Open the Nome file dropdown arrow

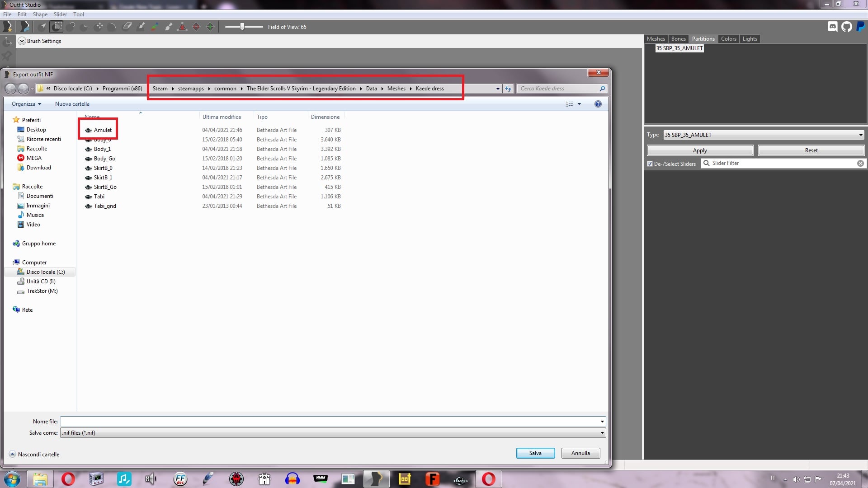[602, 422]
